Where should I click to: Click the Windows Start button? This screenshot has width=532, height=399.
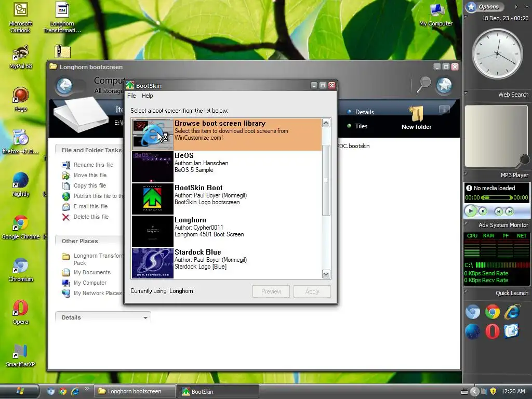[x=20, y=391]
